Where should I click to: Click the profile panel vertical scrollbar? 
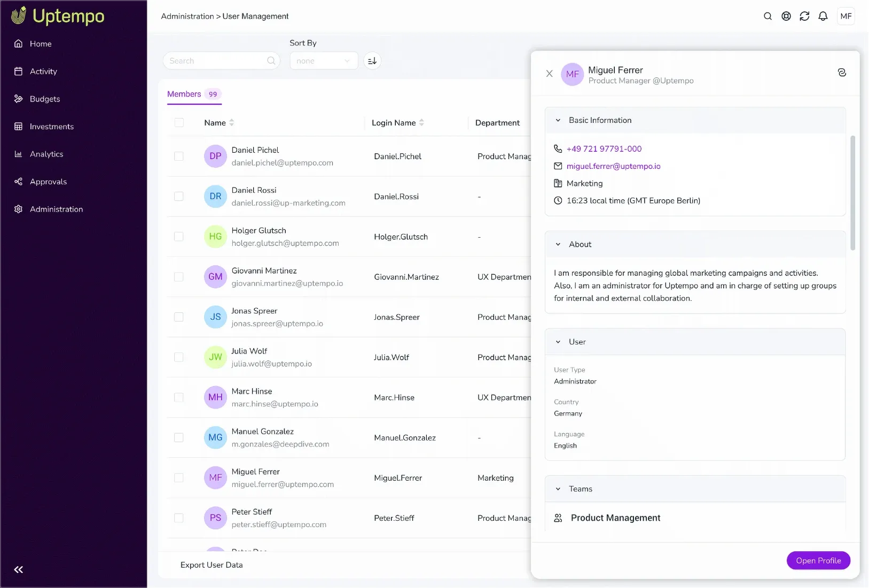point(852,193)
